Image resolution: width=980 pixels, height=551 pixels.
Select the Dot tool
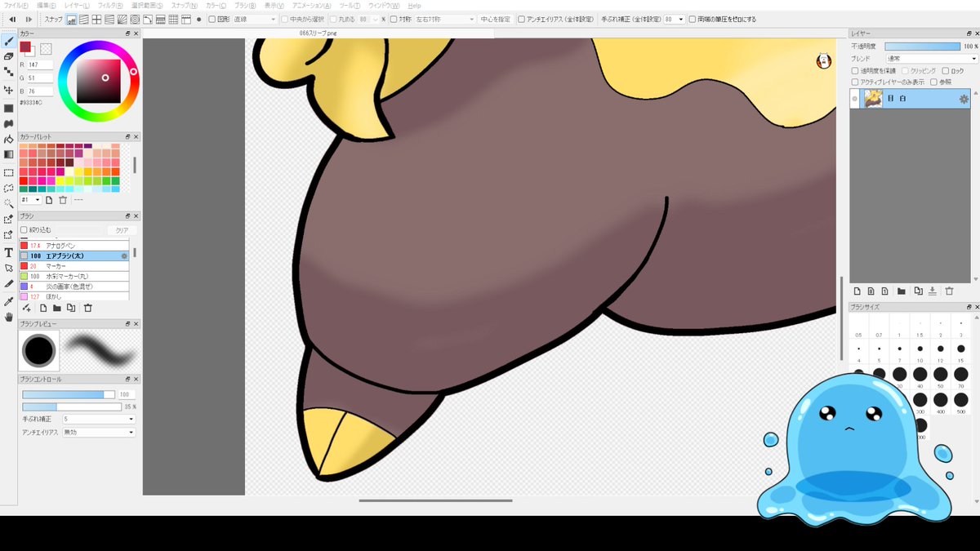tap(8, 73)
